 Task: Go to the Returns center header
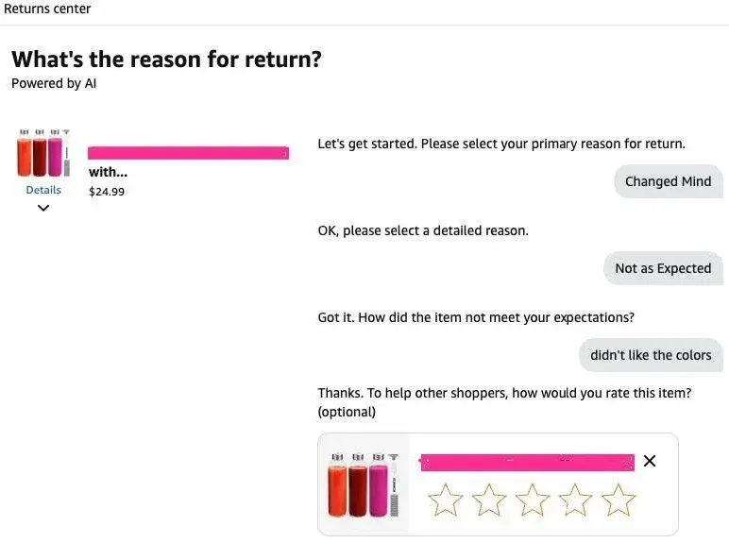(x=47, y=8)
